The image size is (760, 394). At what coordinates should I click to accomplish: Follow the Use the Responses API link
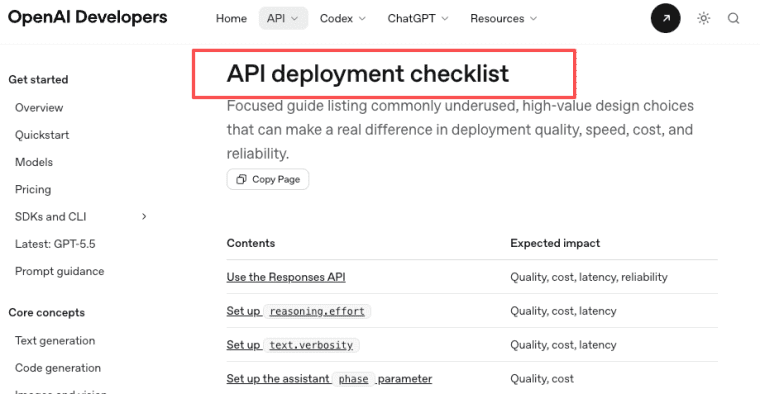click(x=286, y=277)
